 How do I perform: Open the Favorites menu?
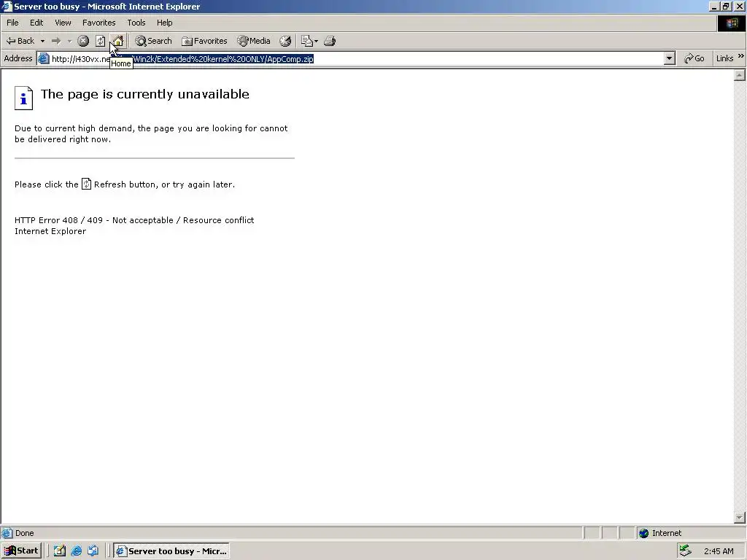[x=98, y=23]
